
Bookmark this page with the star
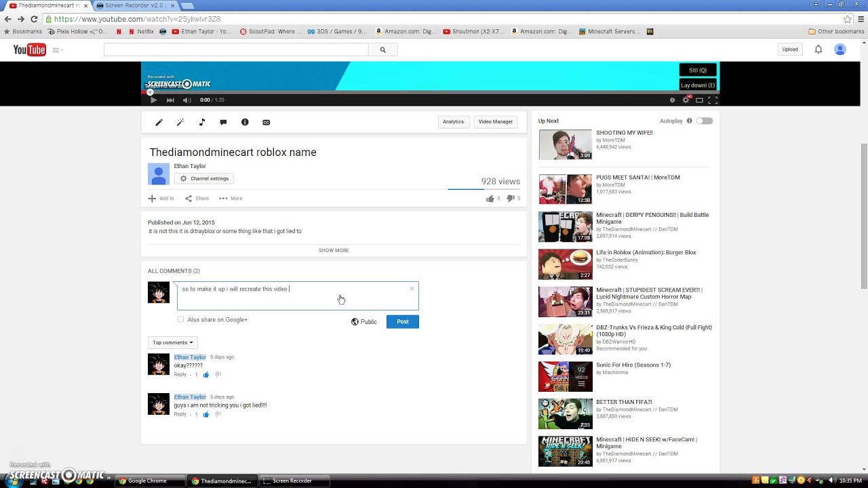pos(847,19)
